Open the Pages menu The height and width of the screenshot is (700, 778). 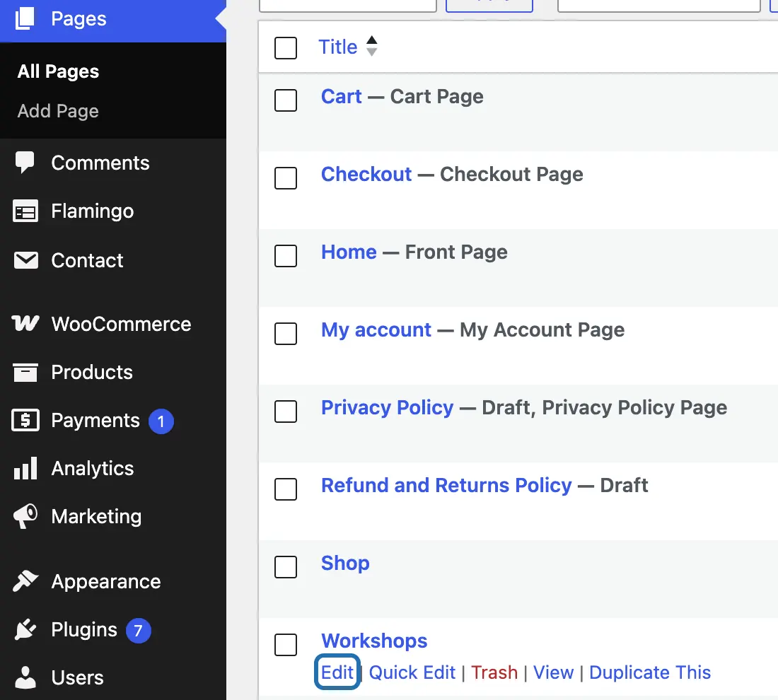[x=113, y=19]
